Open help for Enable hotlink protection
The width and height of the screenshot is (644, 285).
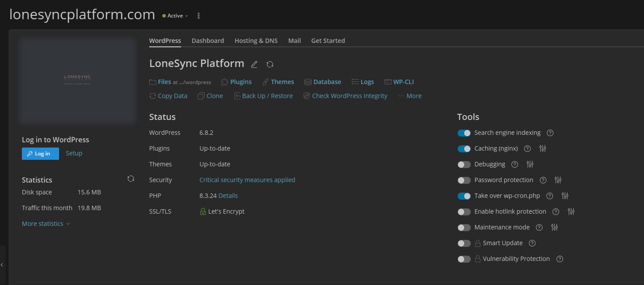(x=556, y=211)
